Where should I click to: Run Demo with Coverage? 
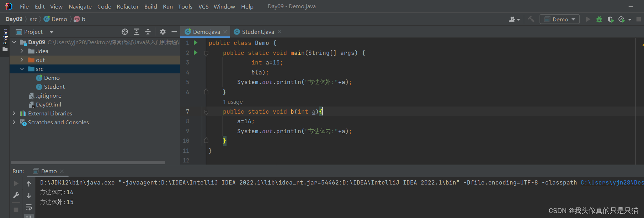click(611, 19)
